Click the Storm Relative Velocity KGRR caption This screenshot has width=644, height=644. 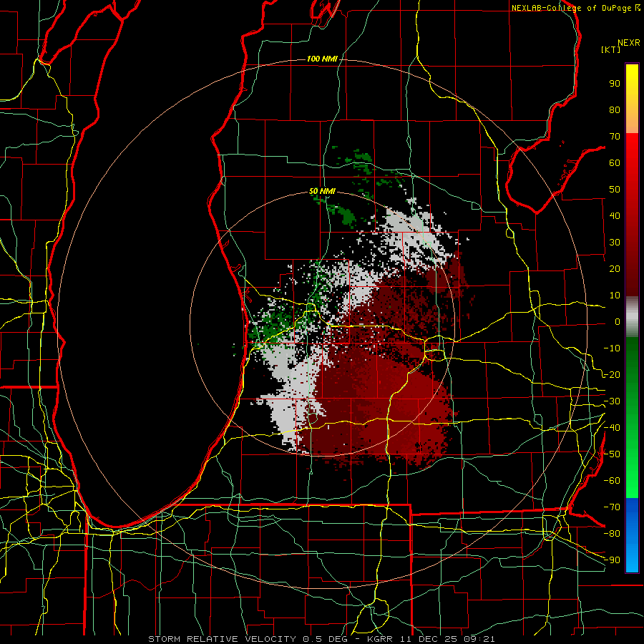pyautogui.click(x=321, y=639)
